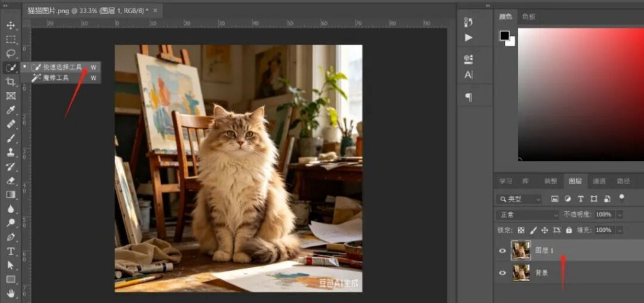The image size is (644, 303).
Task: Select the History Brush tool
Action: (11, 167)
